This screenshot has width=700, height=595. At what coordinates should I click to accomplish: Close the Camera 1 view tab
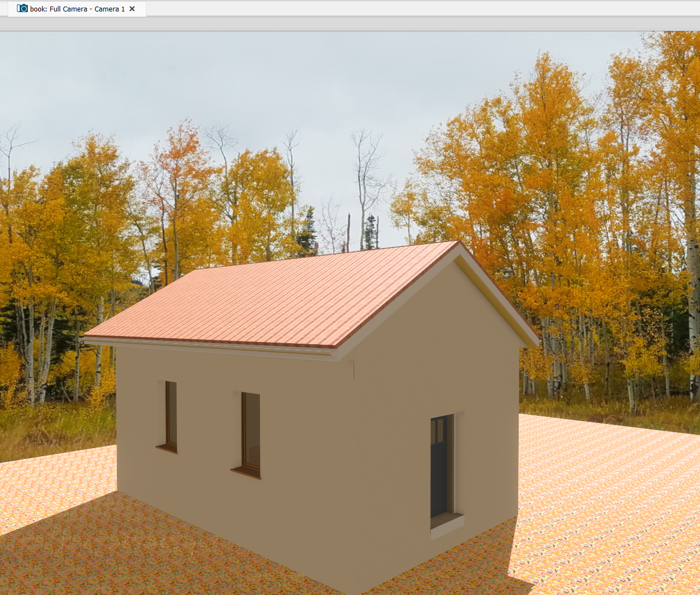point(132,9)
